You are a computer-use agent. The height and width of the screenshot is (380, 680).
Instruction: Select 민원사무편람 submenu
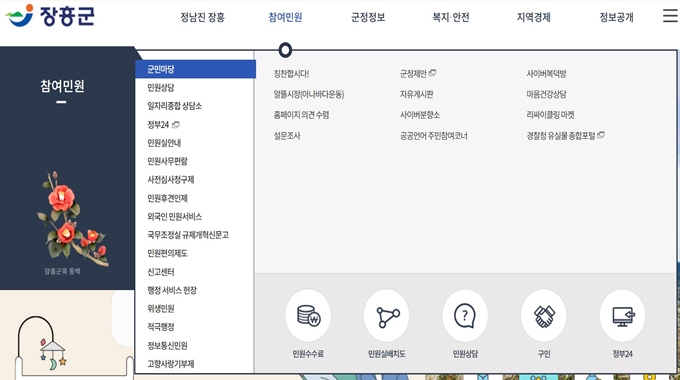167,161
